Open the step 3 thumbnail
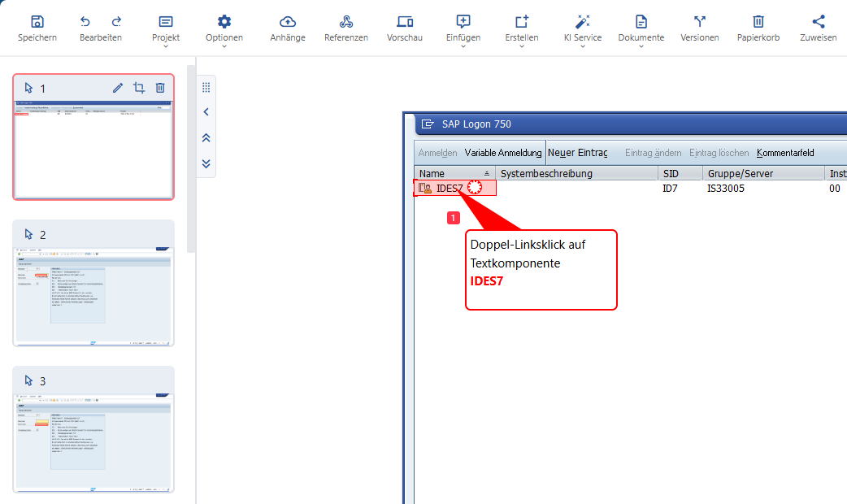This screenshot has height=504, width=847. (93, 442)
